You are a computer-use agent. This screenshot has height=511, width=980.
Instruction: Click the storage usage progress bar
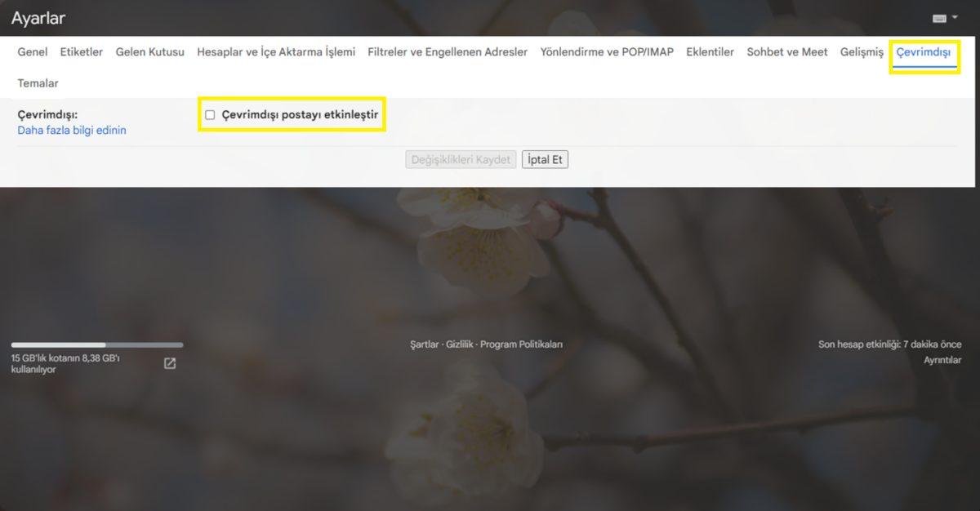coord(96,344)
